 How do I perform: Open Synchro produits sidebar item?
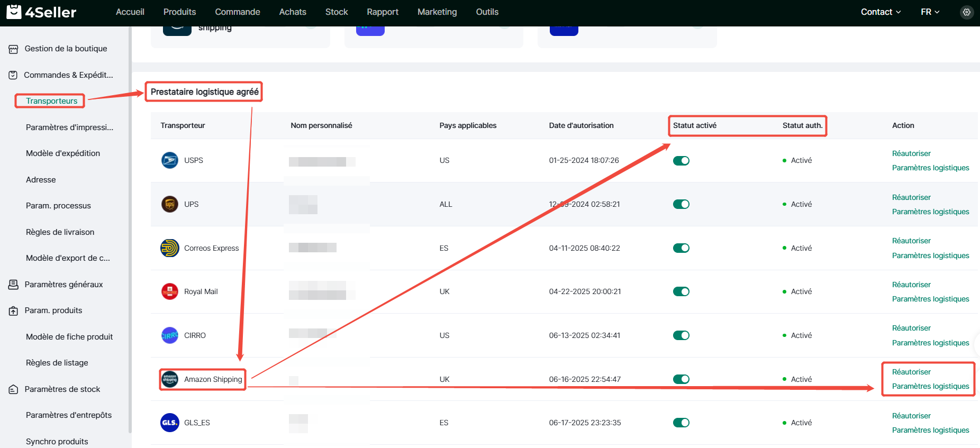click(x=57, y=442)
